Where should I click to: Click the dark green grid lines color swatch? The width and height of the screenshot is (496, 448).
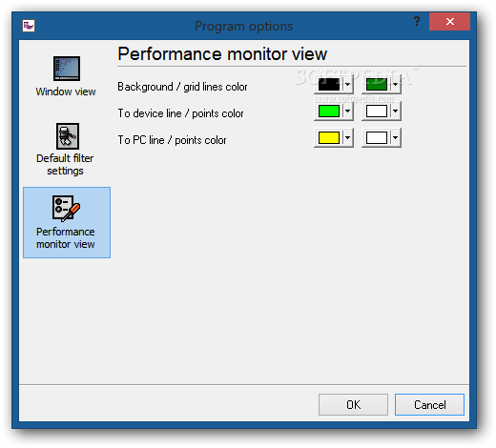(377, 85)
